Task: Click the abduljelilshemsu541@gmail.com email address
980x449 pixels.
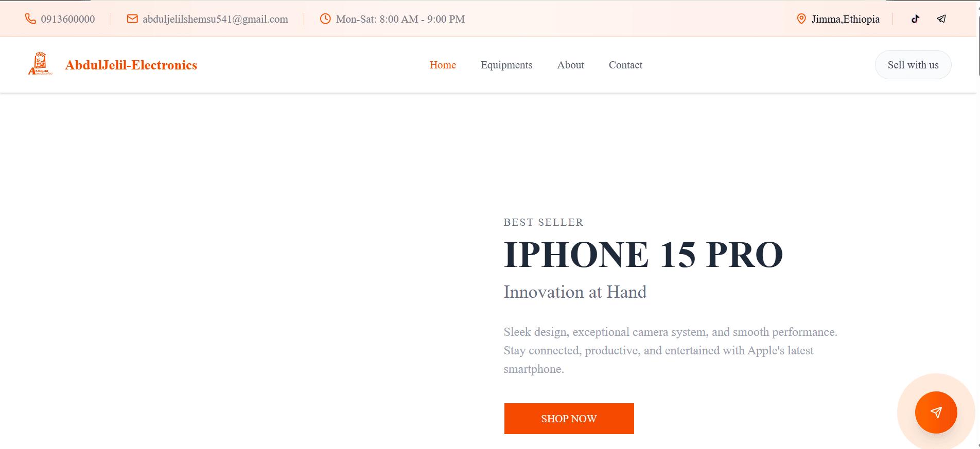Action: point(215,19)
